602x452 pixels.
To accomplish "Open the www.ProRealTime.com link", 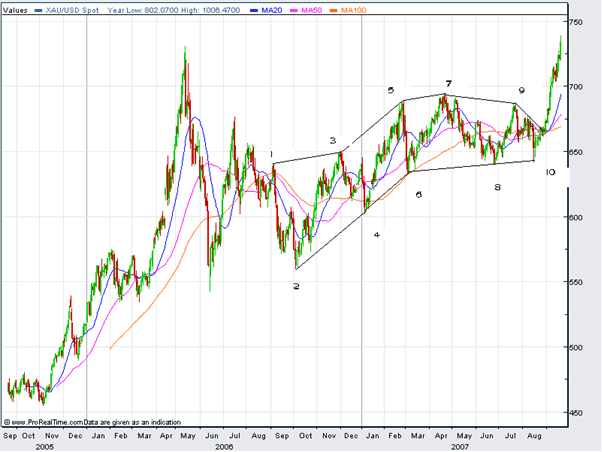I will [x=46, y=423].
